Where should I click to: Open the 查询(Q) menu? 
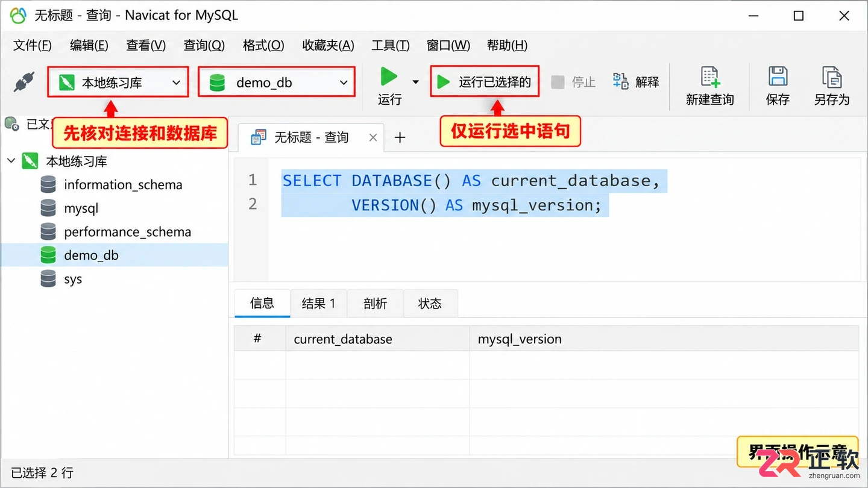point(204,45)
